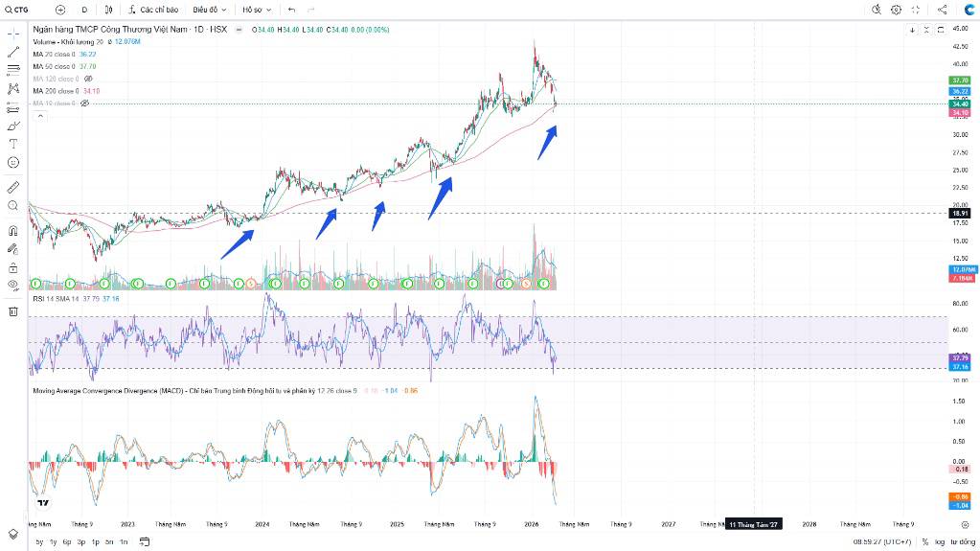
Task: Open the Hồ sơ dropdown menu
Action: tap(257, 10)
